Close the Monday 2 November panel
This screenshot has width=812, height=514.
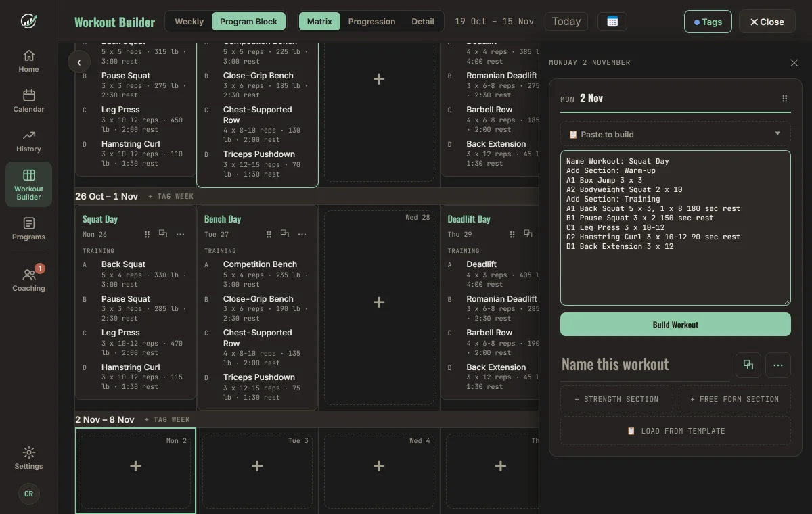(794, 63)
